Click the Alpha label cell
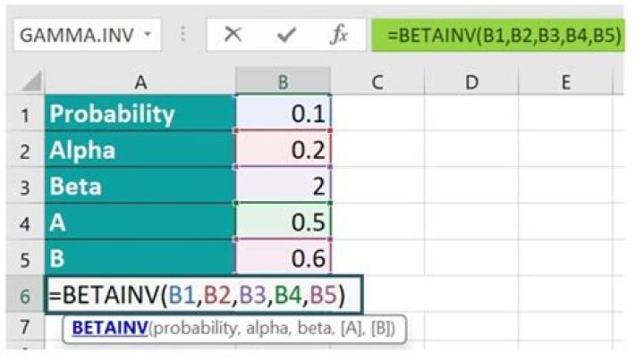The height and width of the screenshot is (360, 644). 140,150
